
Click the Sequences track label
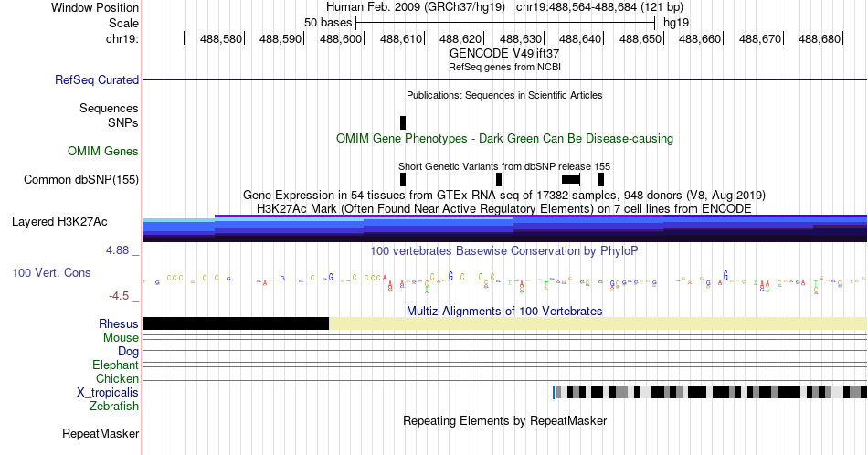(x=109, y=108)
